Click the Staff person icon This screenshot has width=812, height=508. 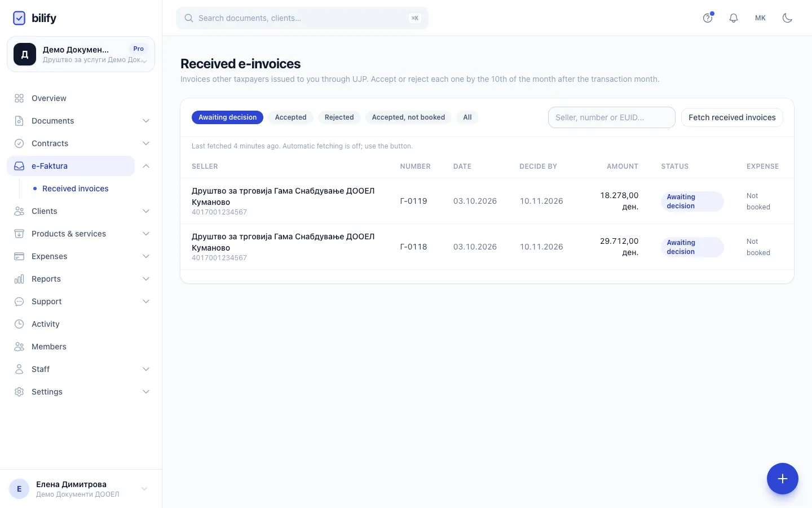[19, 369]
